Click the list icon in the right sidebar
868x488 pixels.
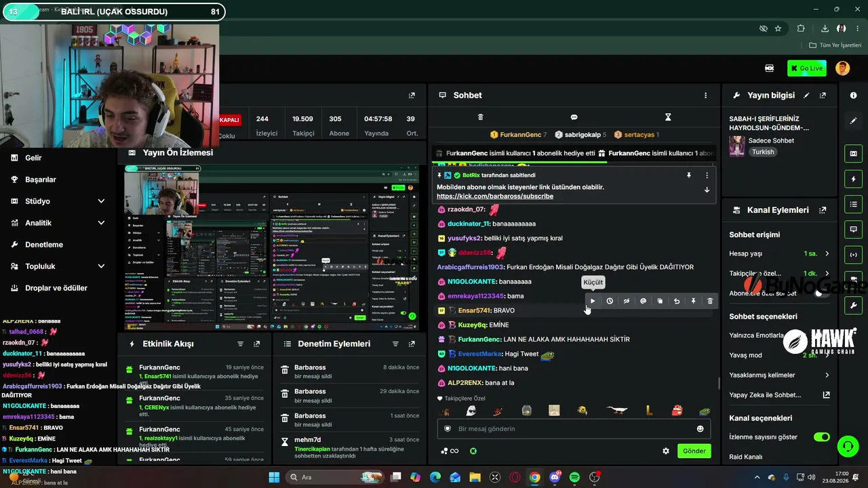(x=854, y=204)
